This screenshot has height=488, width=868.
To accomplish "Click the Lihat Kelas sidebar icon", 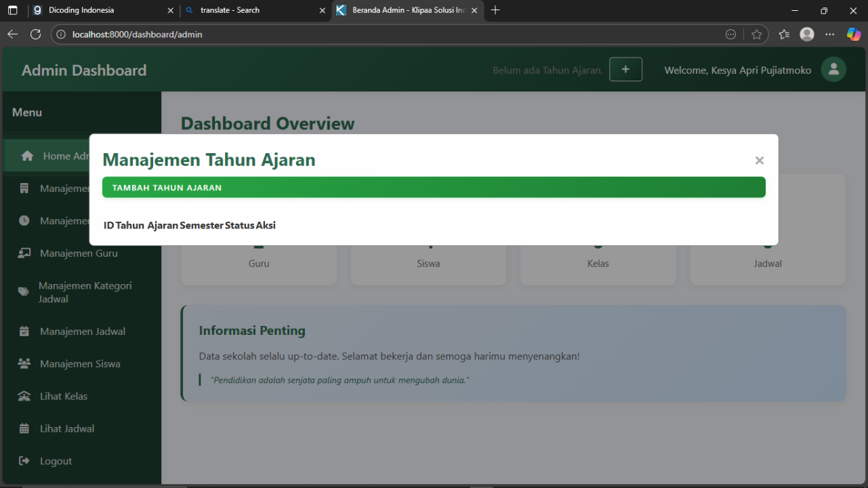I will pos(24,396).
